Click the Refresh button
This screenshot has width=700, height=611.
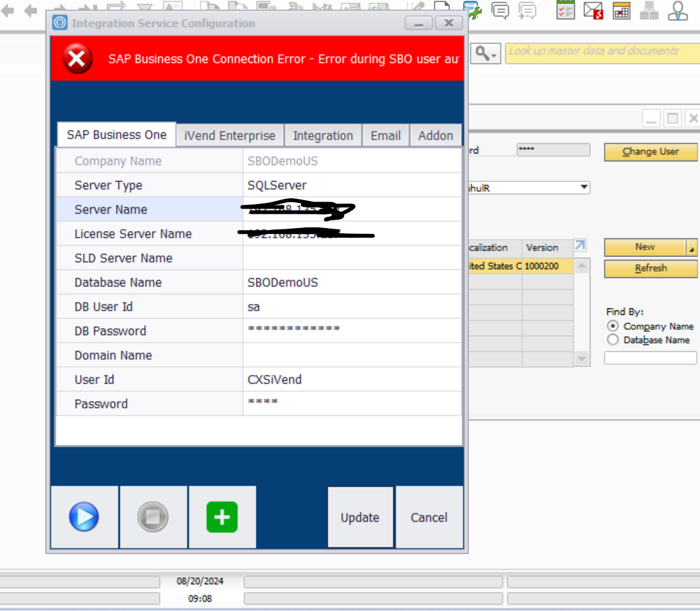[x=651, y=268]
